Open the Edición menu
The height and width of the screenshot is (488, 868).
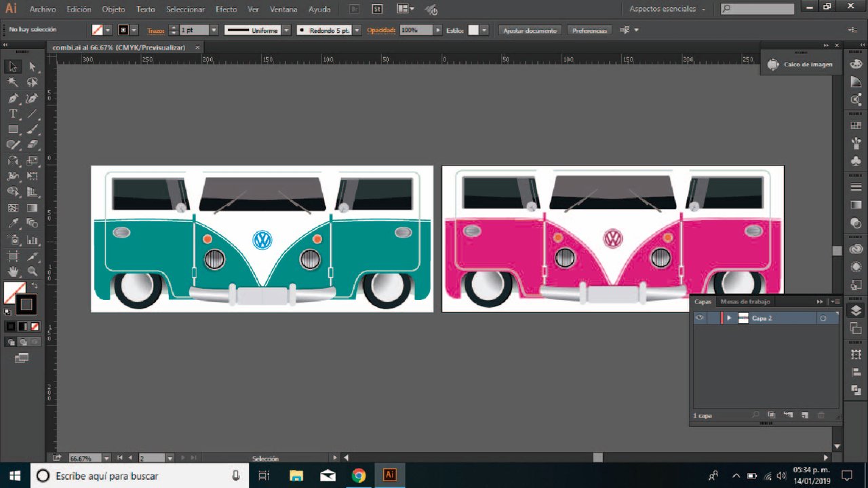[x=79, y=10]
